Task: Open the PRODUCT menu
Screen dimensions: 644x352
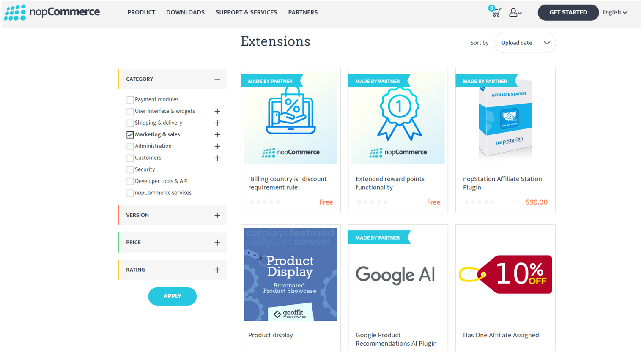Action: [x=141, y=12]
